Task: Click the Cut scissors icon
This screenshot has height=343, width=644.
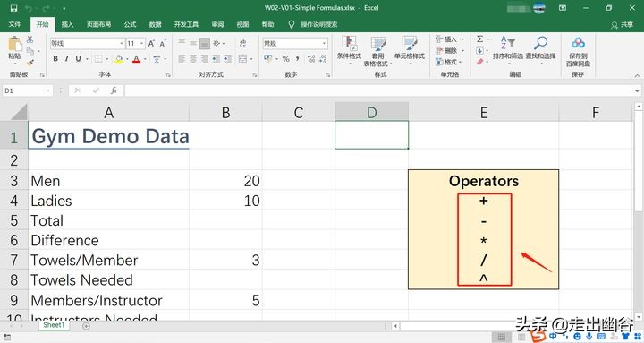Action: (30, 40)
